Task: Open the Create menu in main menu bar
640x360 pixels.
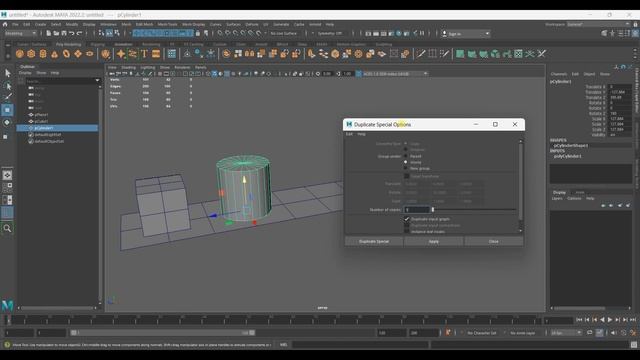Action: coord(40,24)
